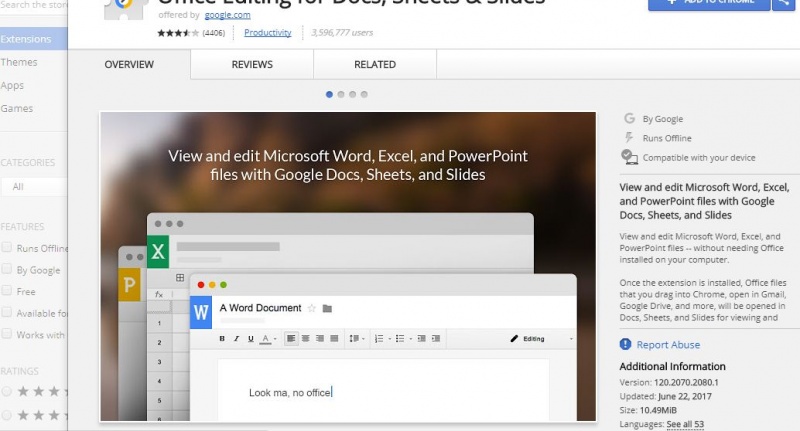
Task: Open the google.com publisher link
Action: point(227,15)
